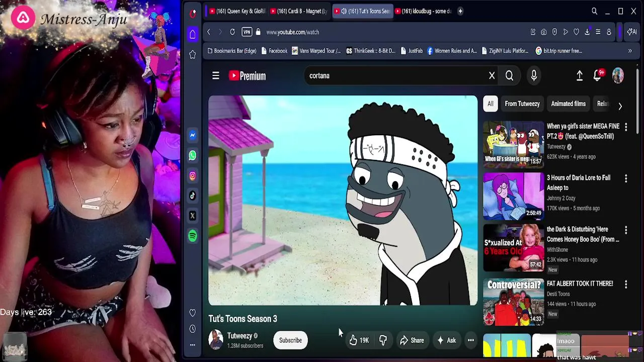Screen dimensions: 644x362
Task: Open Easy Setup menu in toolbar
Action: coord(598,32)
